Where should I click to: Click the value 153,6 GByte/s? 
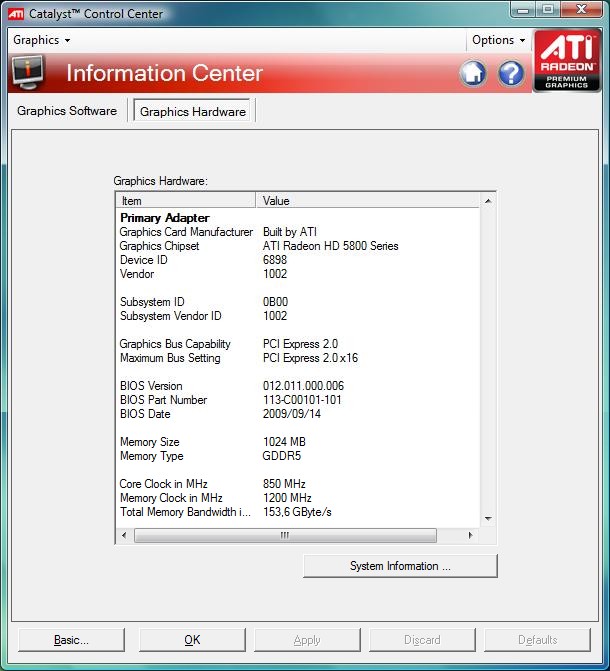(x=297, y=512)
